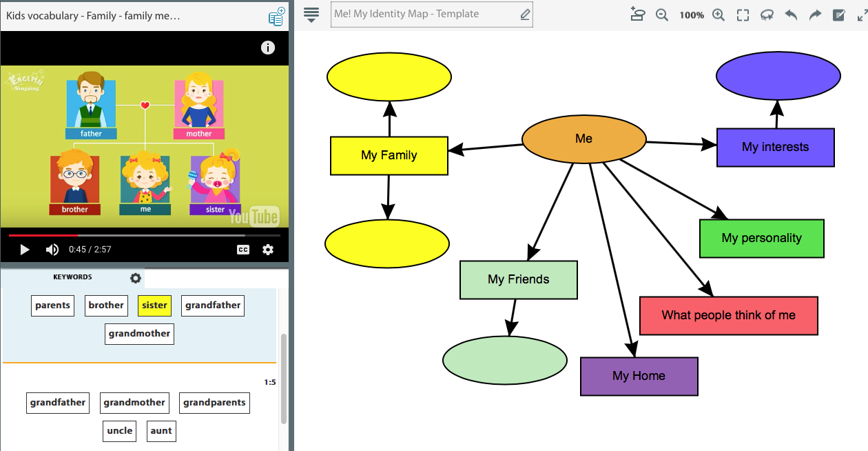The width and height of the screenshot is (868, 451).
Task: Click the add new shape icon
Action: pos(637,14)
